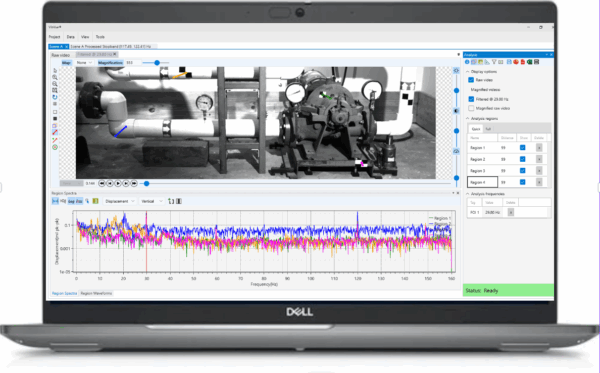Click the Magnification slider handle
Image resolution: width=600 pixels, height=373 pixels.
pyautogui.click(x=157, y=63)
